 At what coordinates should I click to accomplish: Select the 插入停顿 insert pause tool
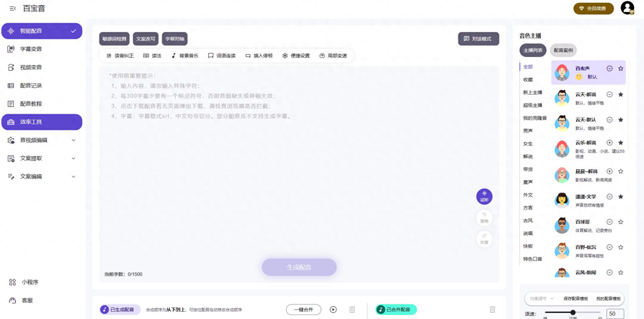click(x=259, y=56)
